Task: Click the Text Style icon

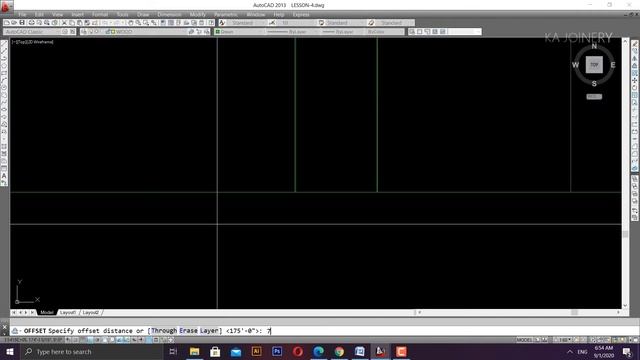Action: 222,23
